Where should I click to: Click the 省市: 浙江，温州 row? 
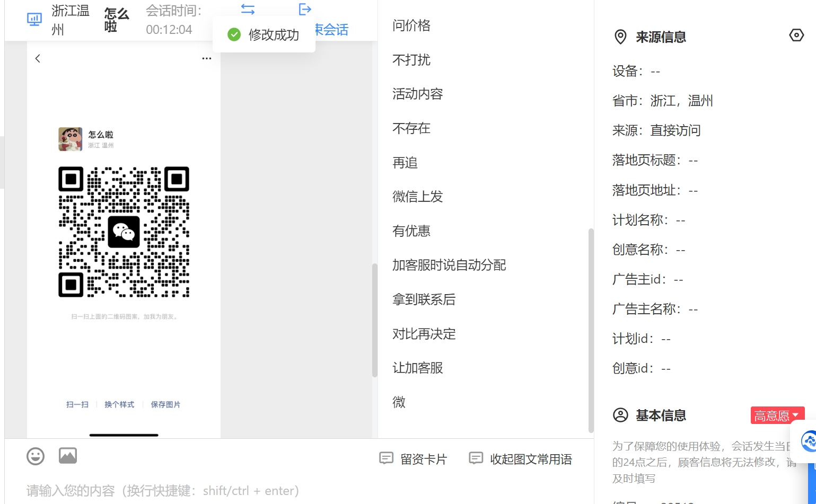(663, 101)
